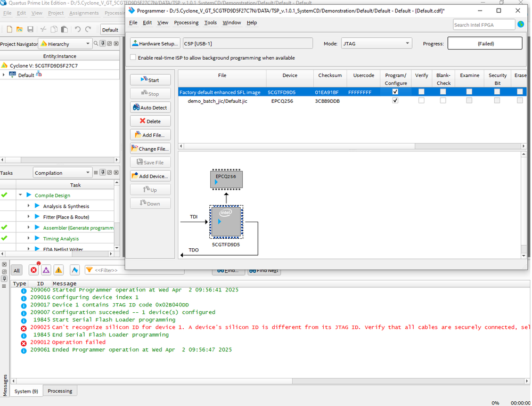The width and height of the screenshot is (532, 406).
Task: Open the Mode JTAG dropdown
Action: pos(377,44)
